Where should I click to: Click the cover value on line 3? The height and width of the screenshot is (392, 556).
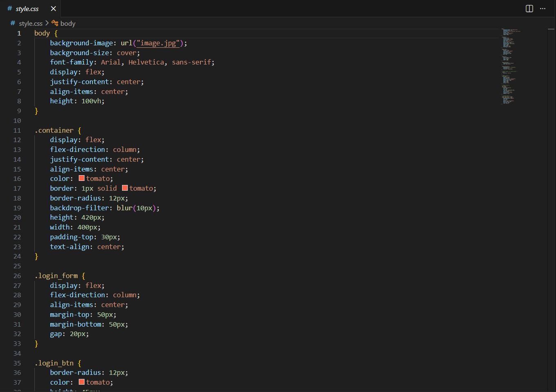coord(127,53)
